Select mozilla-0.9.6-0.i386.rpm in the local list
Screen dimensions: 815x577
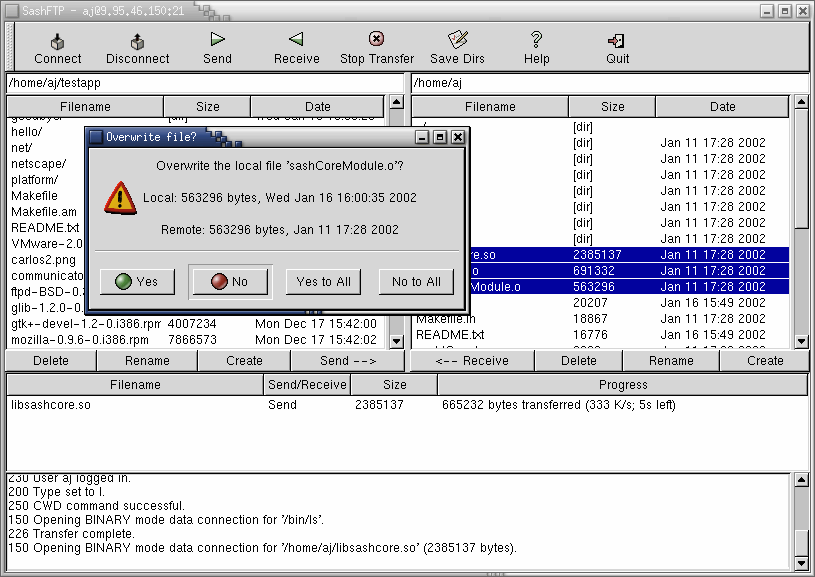coord(80,340)
